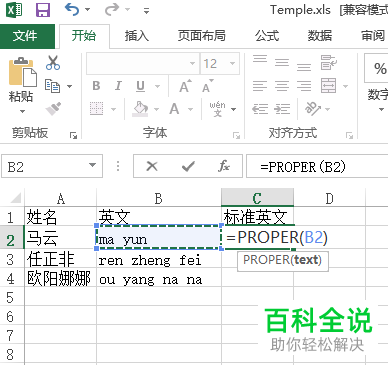Click the Excel application logo icon
This screenshot has height=365, width=388.
[x=14, y=10]
